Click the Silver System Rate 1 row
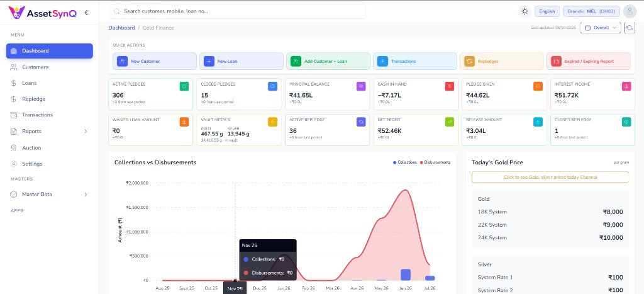The width and height of the screenshot is (644, 294). click(x=550, y=278)
